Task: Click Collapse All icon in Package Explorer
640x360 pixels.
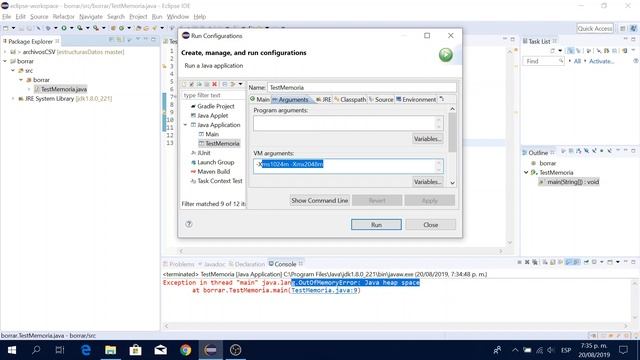Action: (x=111, y=40)
